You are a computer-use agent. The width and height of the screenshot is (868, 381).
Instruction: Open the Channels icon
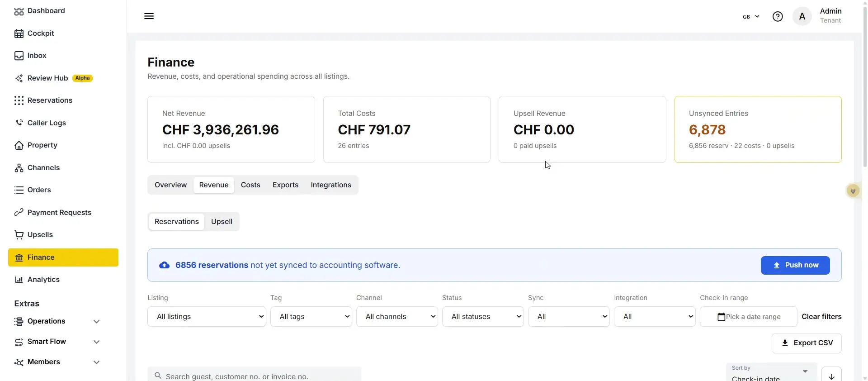click(x=19, y=168)
